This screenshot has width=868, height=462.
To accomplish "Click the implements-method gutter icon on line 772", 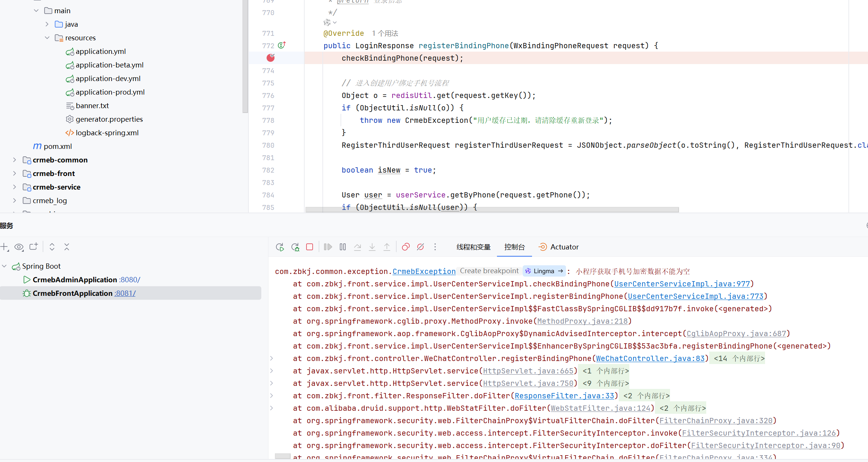I will click(x=282, y=45).
